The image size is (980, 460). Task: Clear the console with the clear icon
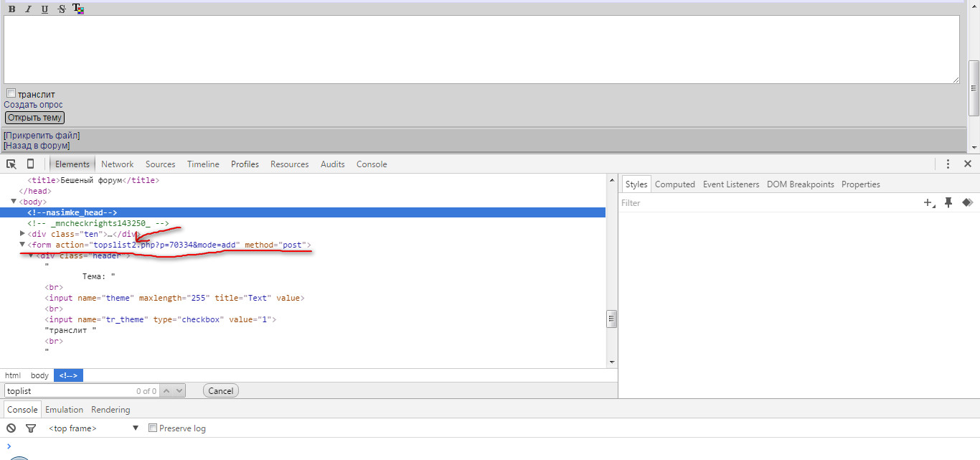coord(11,428)
